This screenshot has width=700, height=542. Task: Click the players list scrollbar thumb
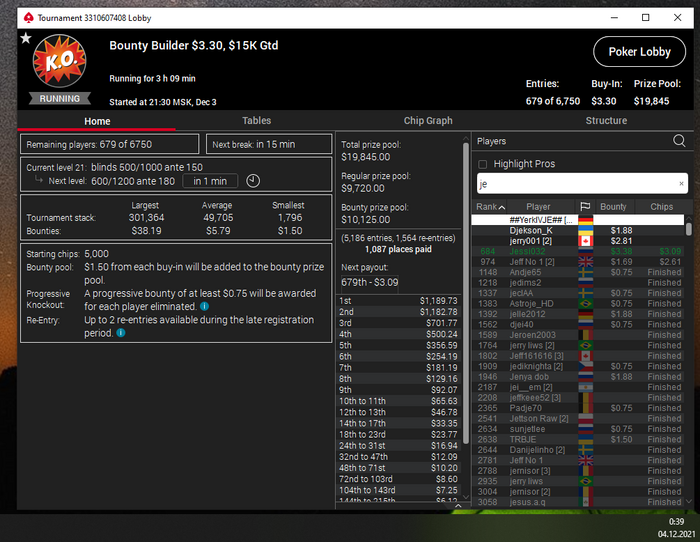tap(689, 229)
